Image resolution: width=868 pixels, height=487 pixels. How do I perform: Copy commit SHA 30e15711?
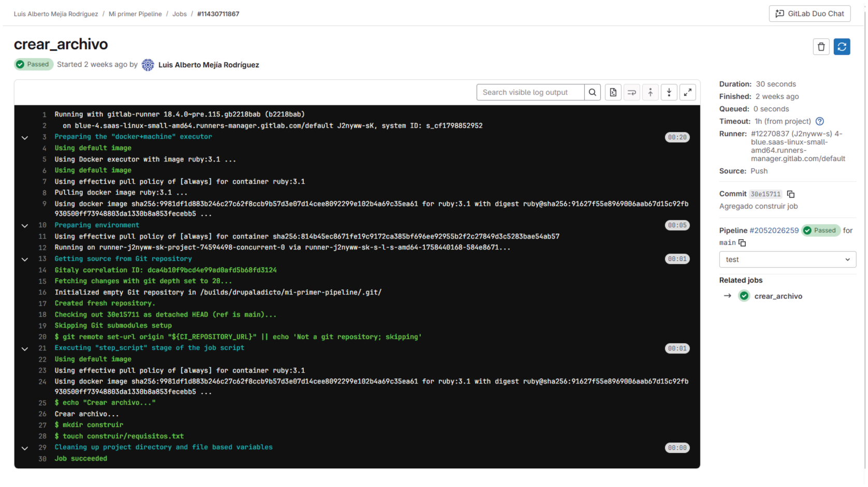click(x=790, y=194)
